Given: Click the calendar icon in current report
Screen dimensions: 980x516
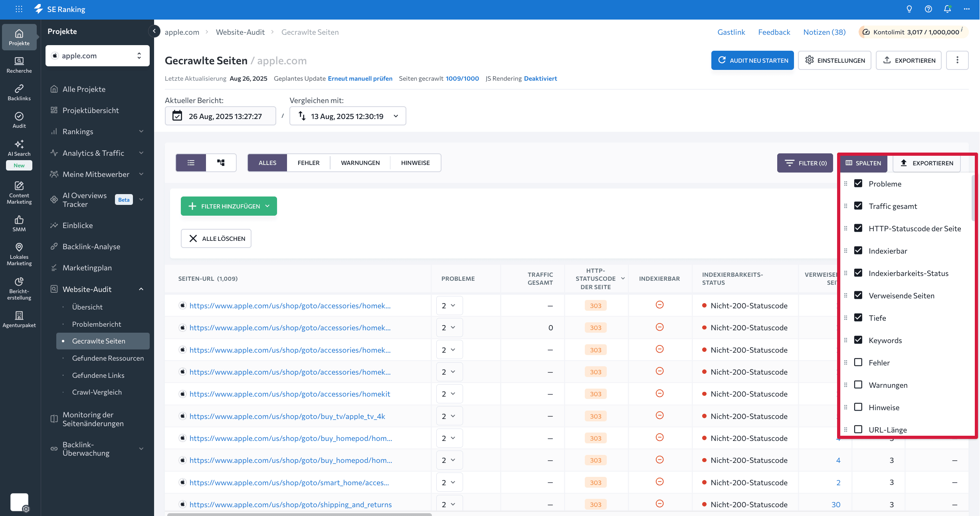Looking at the screenshot, I should coord(177,116).
